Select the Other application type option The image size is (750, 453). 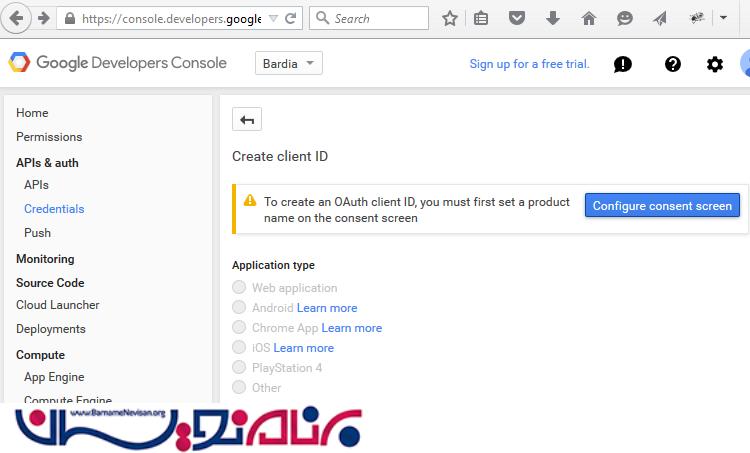(239, 388)
